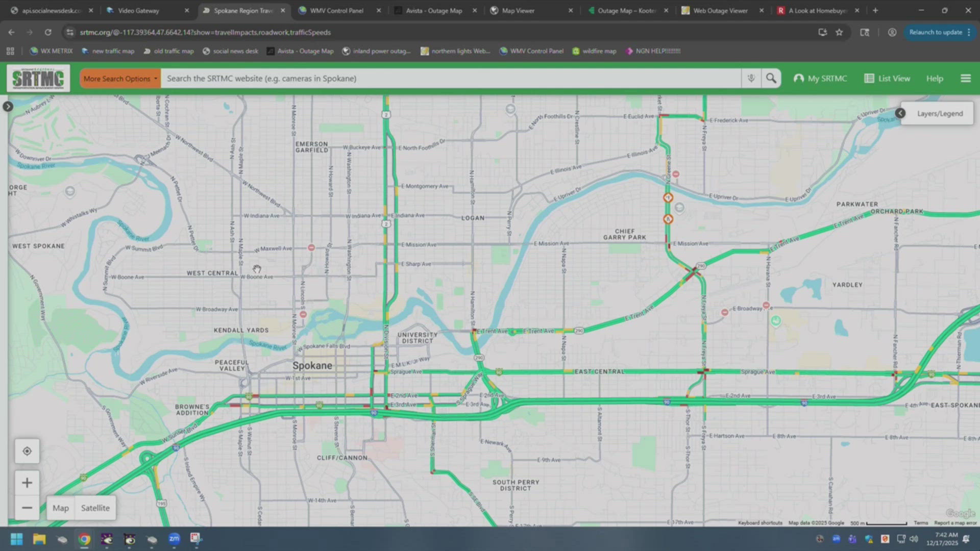
Task: Click the green marker near E Broadway
Action: [776, 321]
